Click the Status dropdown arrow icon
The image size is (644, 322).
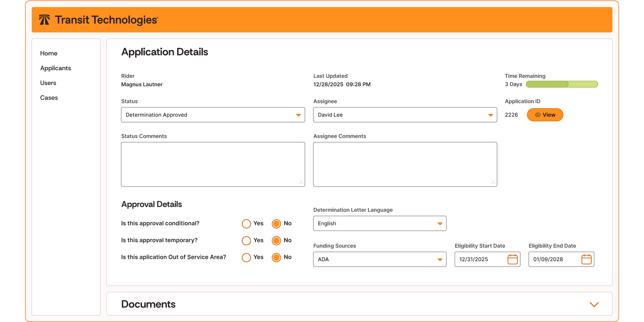[299, 115]
